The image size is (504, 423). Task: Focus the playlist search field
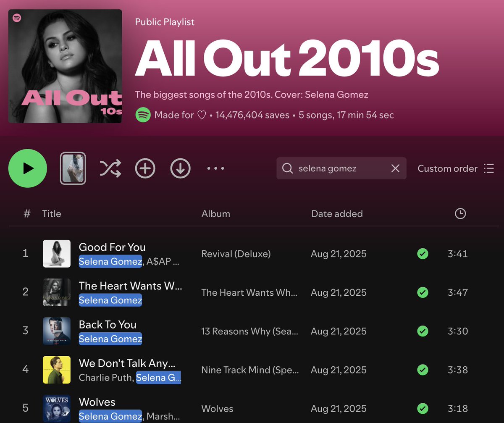(x=341, y=168)
